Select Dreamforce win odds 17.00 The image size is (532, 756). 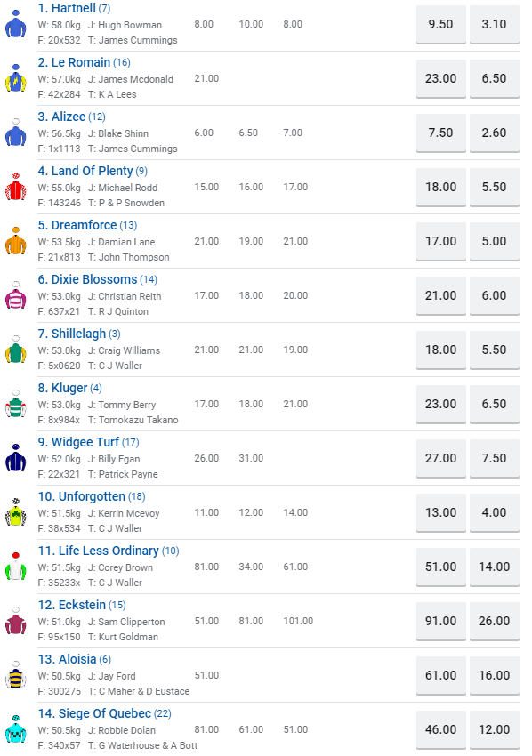[x=441, y=241]
